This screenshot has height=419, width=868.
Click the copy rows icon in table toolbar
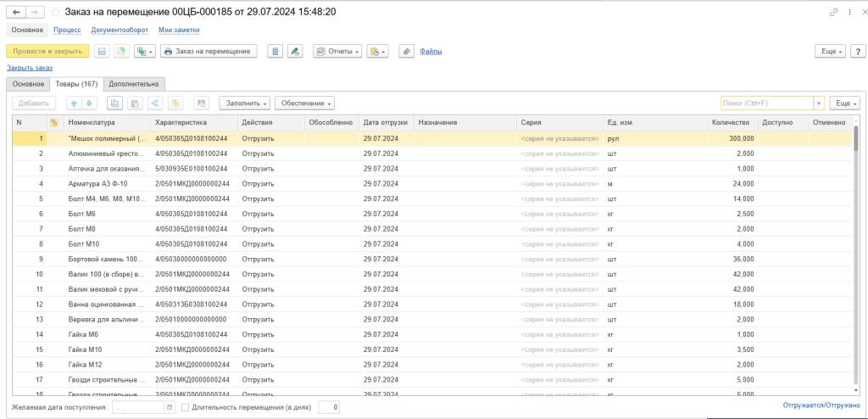(114, 103)
